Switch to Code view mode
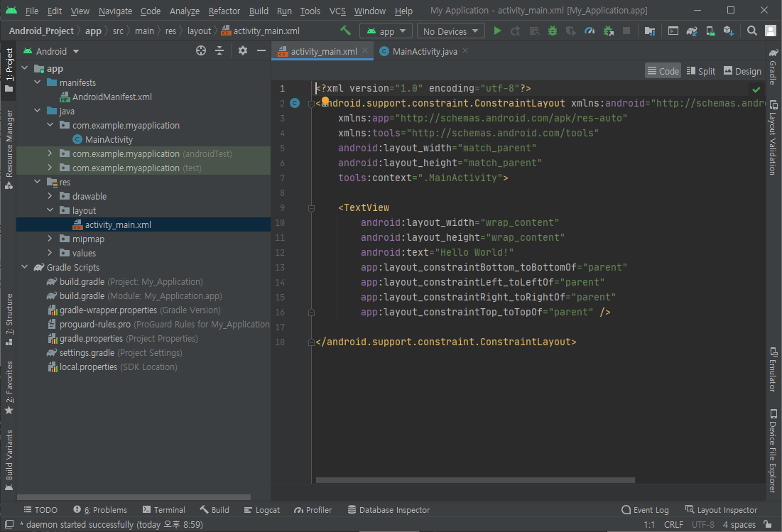The height and width of the screenshot is (532, 782). (663, 71)
